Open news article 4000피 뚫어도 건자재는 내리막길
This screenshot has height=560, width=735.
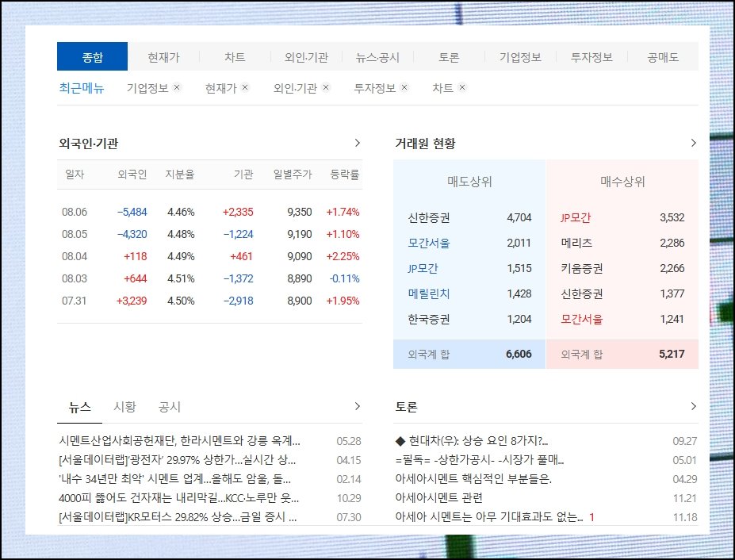[179, 498]
